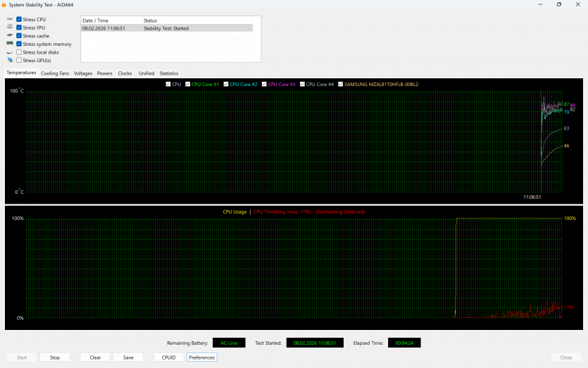Enable the Stress local disks checkbox
The image size is (588, 368).
pos(19,52)
